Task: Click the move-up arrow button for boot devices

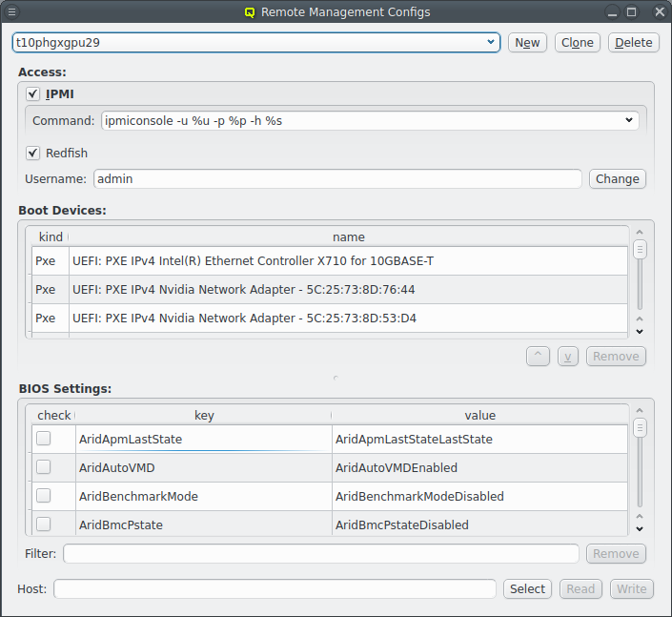Action: click(x=538, y=356)
